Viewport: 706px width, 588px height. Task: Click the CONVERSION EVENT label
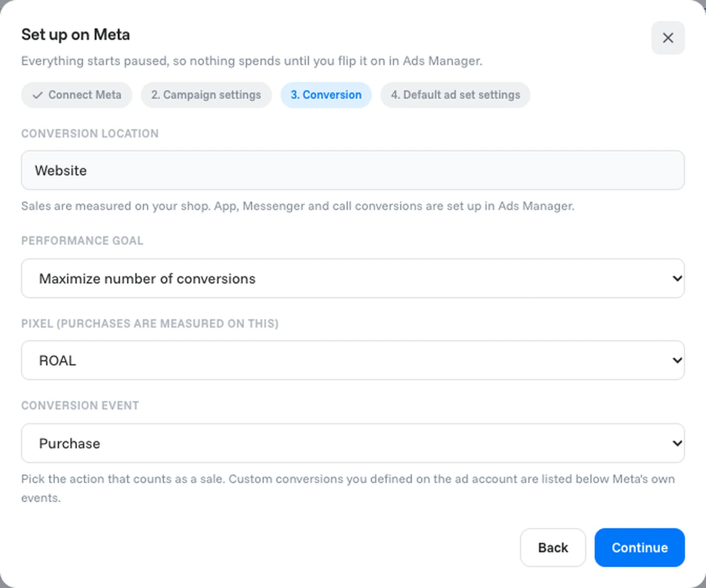tap(80, 405)
